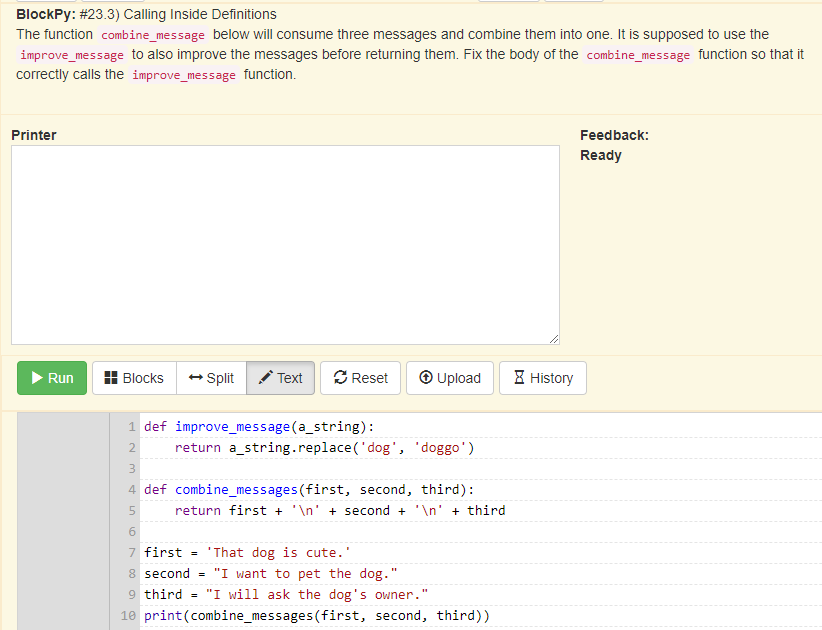The height and width of the screenshot is (630, 822).
Task: Click line number 5 in the gutter
Action: coord(132,510)
